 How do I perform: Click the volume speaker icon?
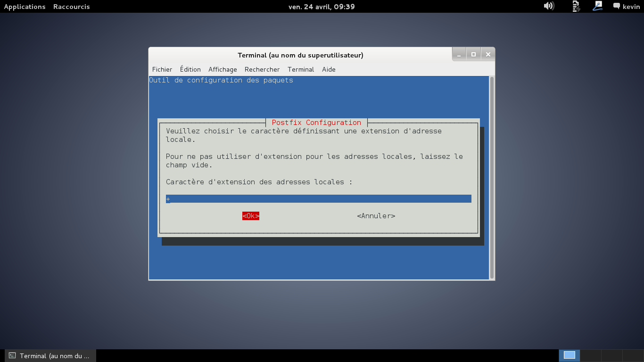click(549, 6)
